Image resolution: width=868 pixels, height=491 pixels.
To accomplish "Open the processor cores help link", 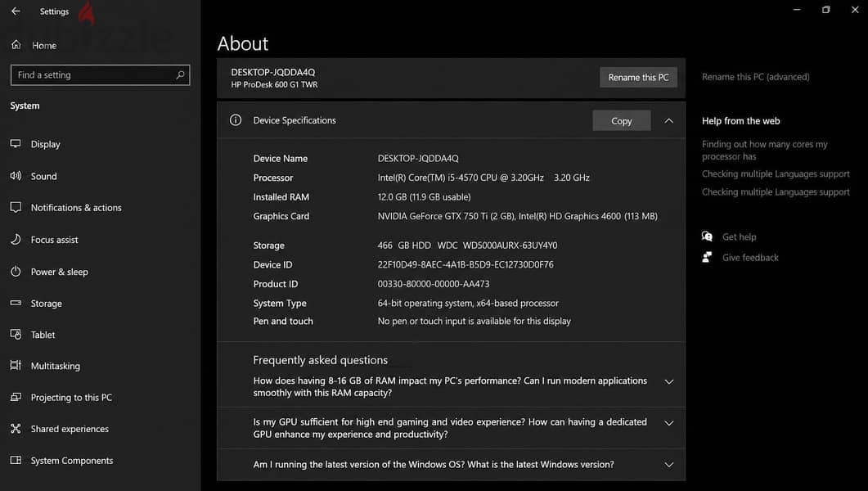I will coord(764,150).
